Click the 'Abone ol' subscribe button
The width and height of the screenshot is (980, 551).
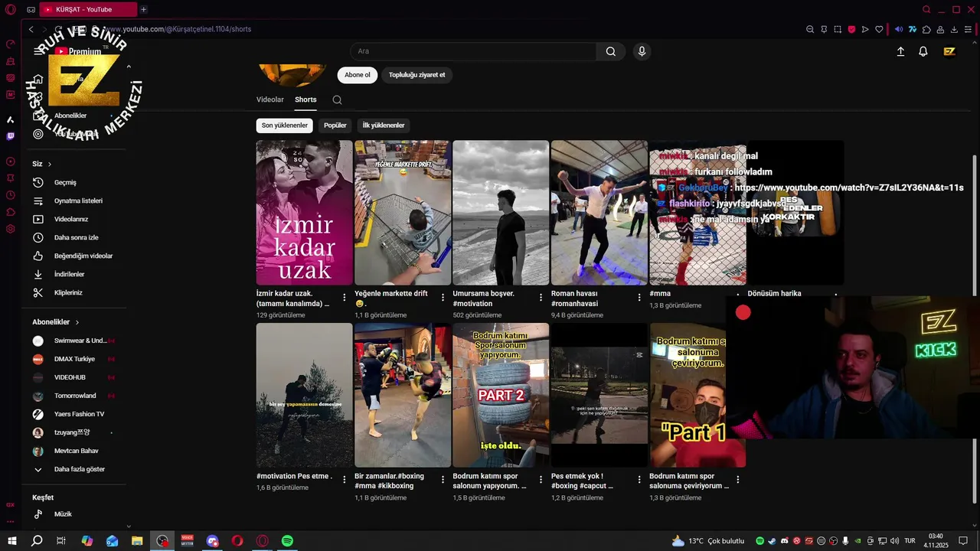(x=358, y=75)
